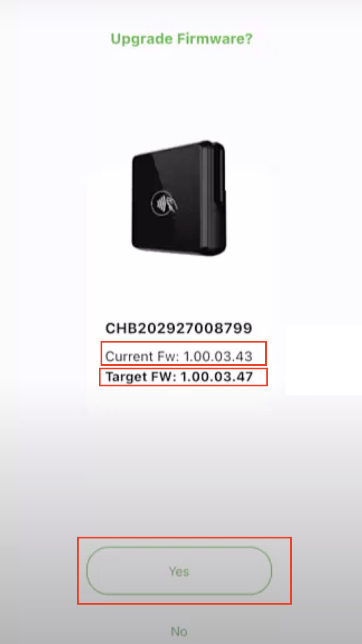Click the word Upgrade in the heading
The width and height of the screenshot is (362, 644).
point(142,40)
